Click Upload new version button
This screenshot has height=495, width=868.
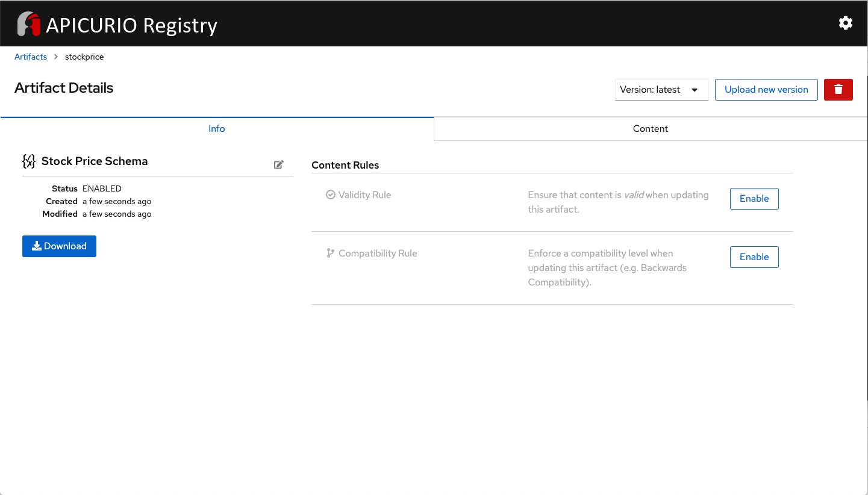click(x=766, y=90)
